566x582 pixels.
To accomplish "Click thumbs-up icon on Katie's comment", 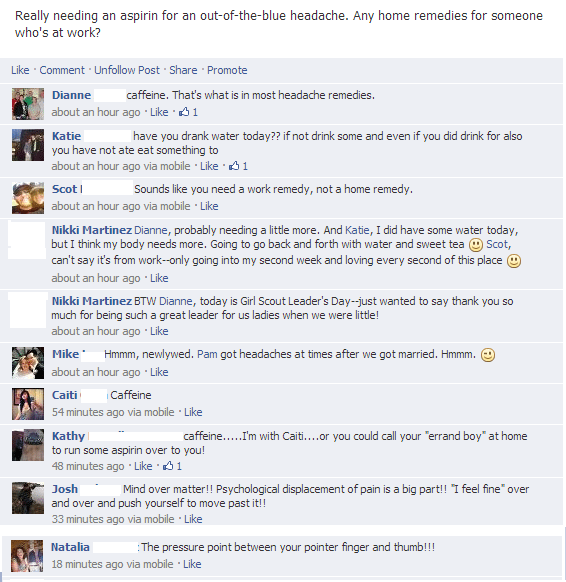I will pyautogui.click(x=234, y=166).
